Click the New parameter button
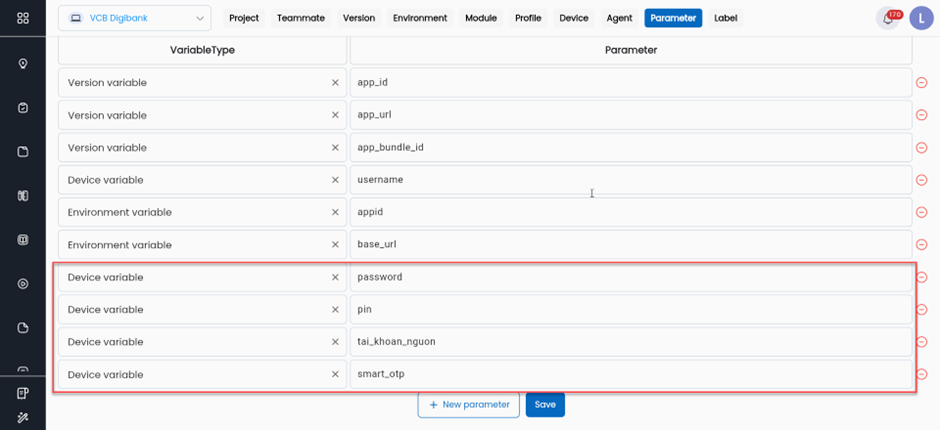The width and height of the screenshot is (940, 430). point(468,404)
